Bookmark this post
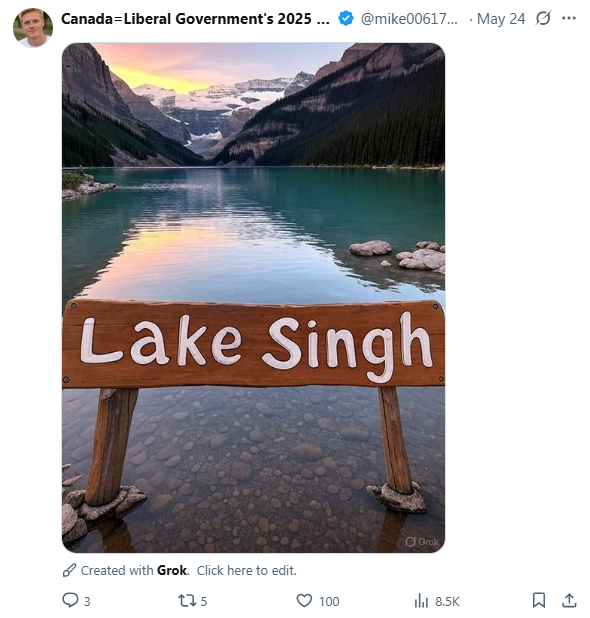Viewport: 590px width, 618px height. 539,600
